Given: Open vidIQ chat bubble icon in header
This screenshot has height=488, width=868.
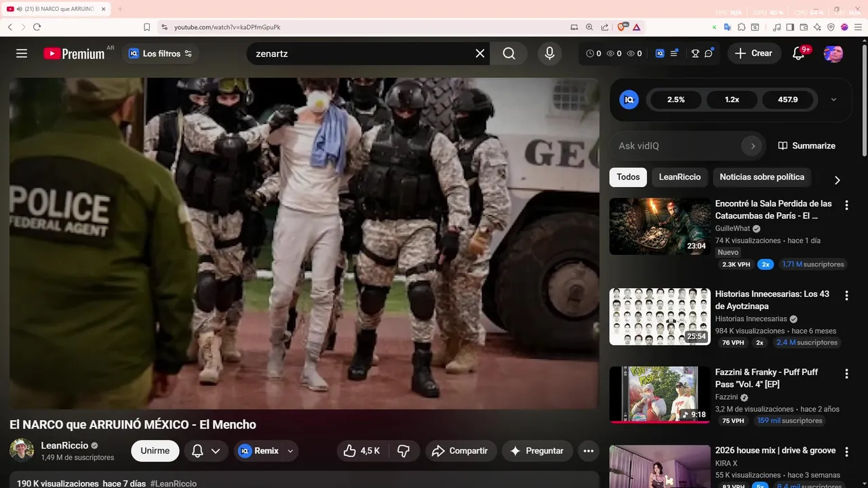Looking at the screenshot, I should [709, 54].
